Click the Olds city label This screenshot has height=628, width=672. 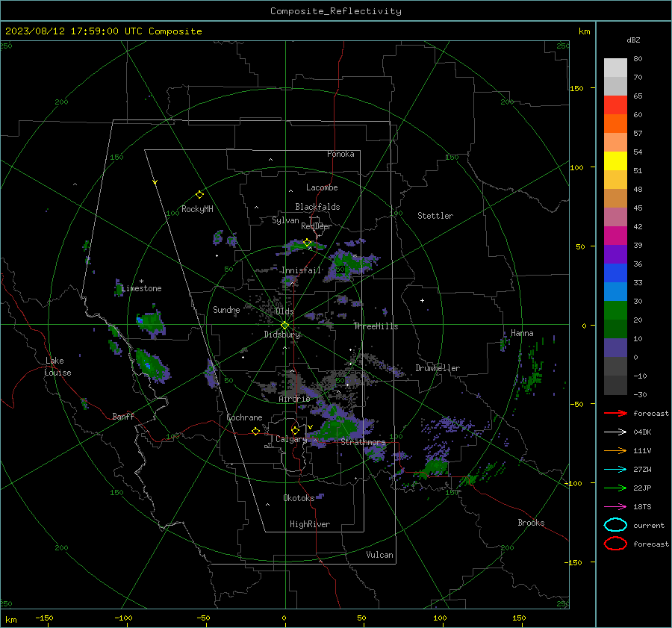pos(284,311)
